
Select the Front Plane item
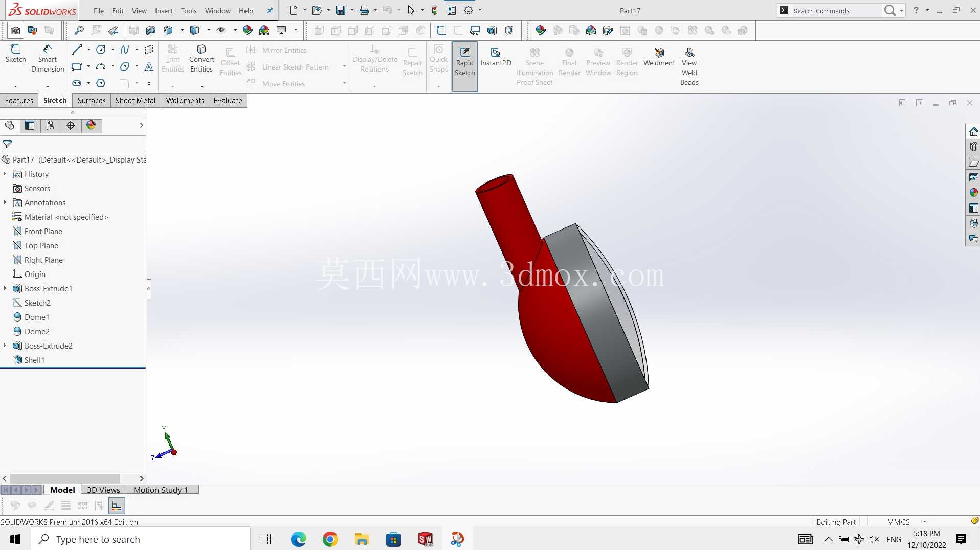(43, 232)
